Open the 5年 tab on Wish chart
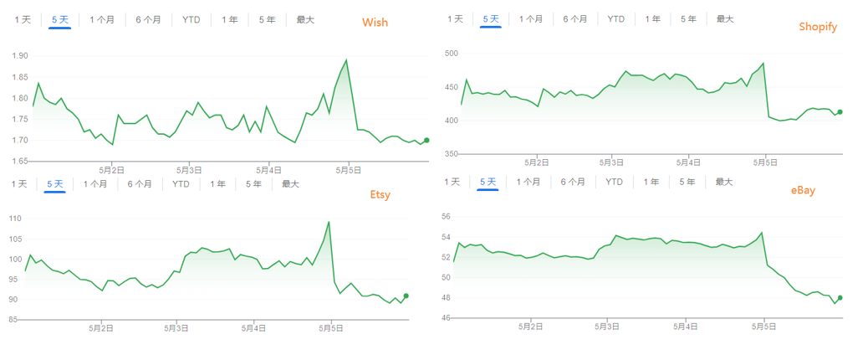 (267, 19)
